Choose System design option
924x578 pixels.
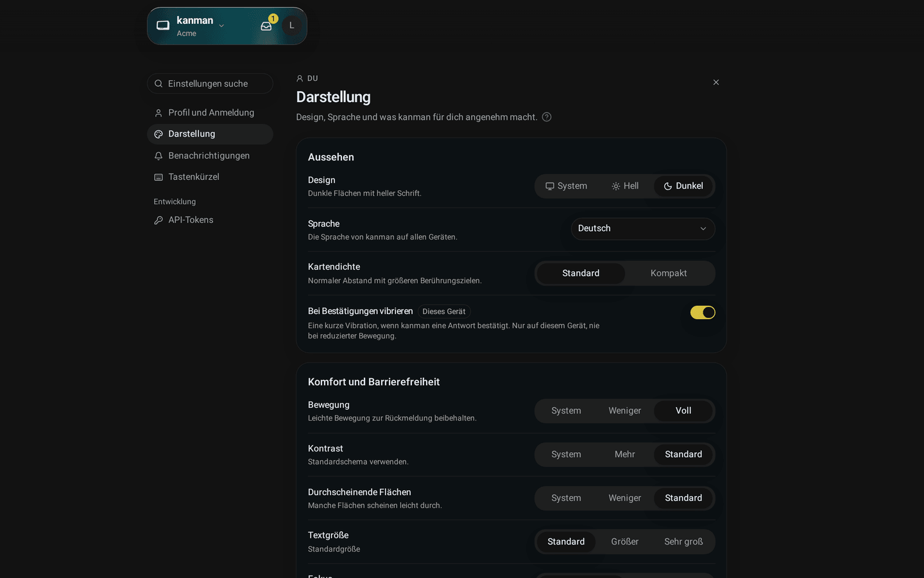click(566, 186)
